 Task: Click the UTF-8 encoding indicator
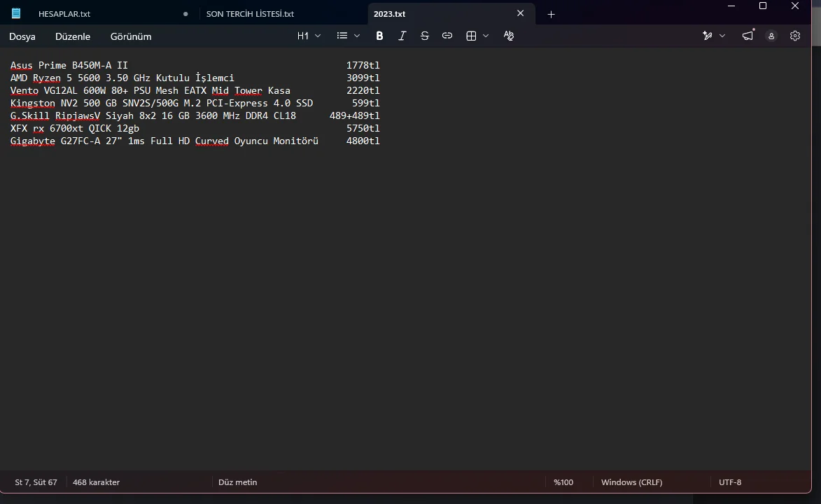(730, 482)
